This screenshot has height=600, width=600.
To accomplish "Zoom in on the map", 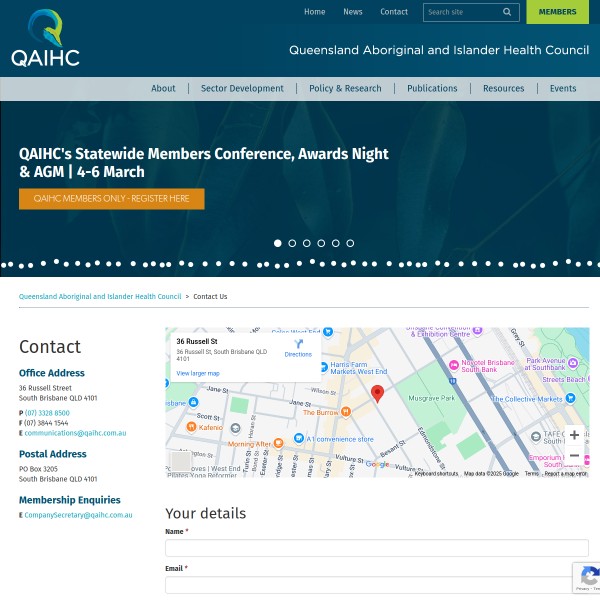I will tap(574, 435).
